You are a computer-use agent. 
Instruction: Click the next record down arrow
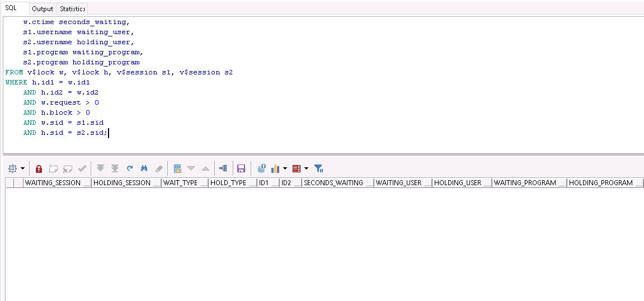click(x=191, y=168)
